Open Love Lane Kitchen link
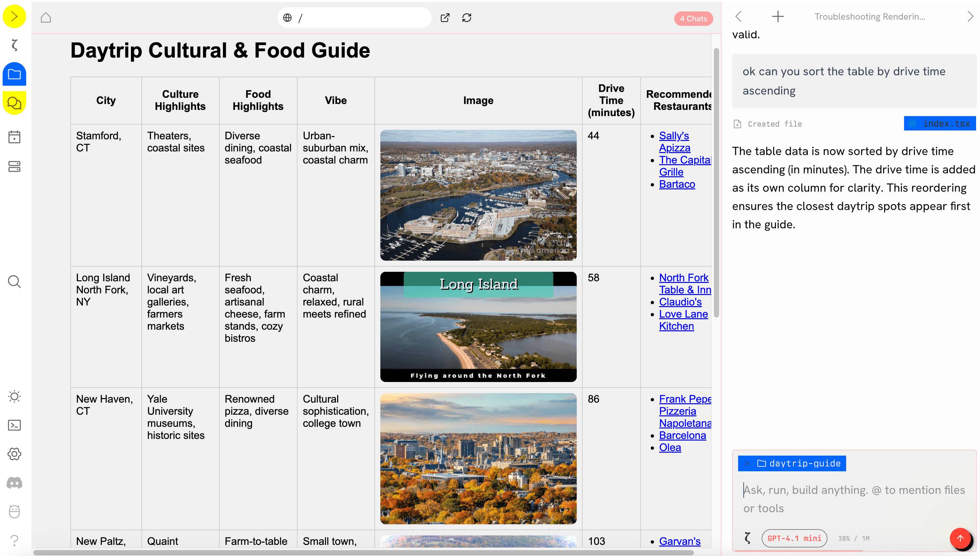Viewport: 980px width, 556px height. [x=683, y=320]
